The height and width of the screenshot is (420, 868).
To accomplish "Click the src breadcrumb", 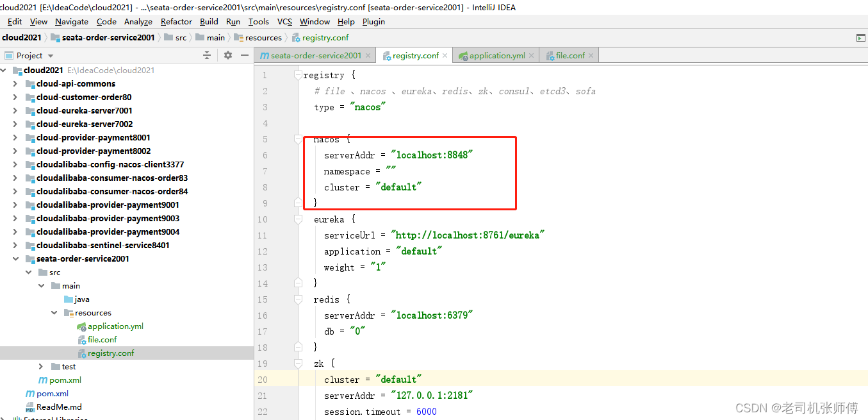I will click(176, 38).
